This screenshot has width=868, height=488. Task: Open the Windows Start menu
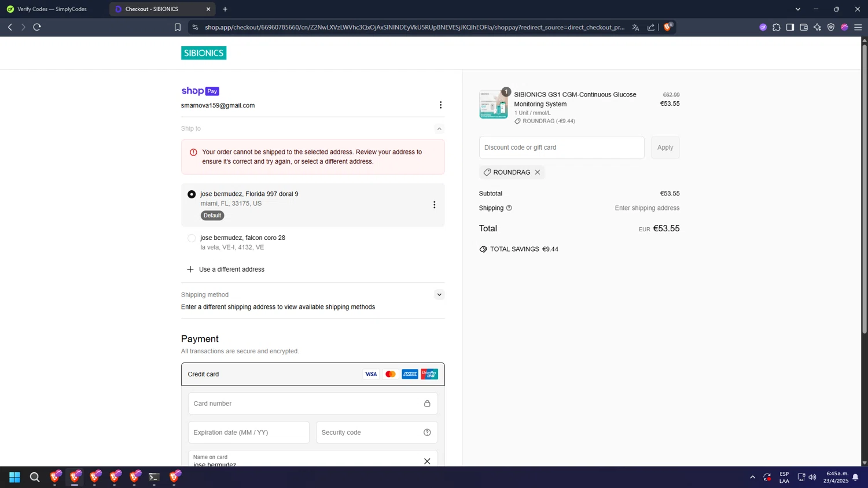tap(15, 477)
